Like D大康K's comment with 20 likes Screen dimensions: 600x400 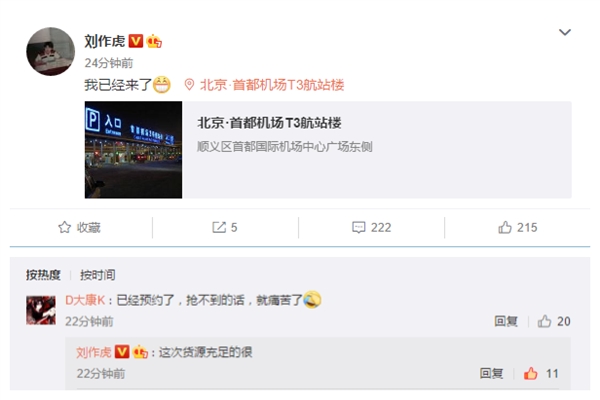click(544, 321)
